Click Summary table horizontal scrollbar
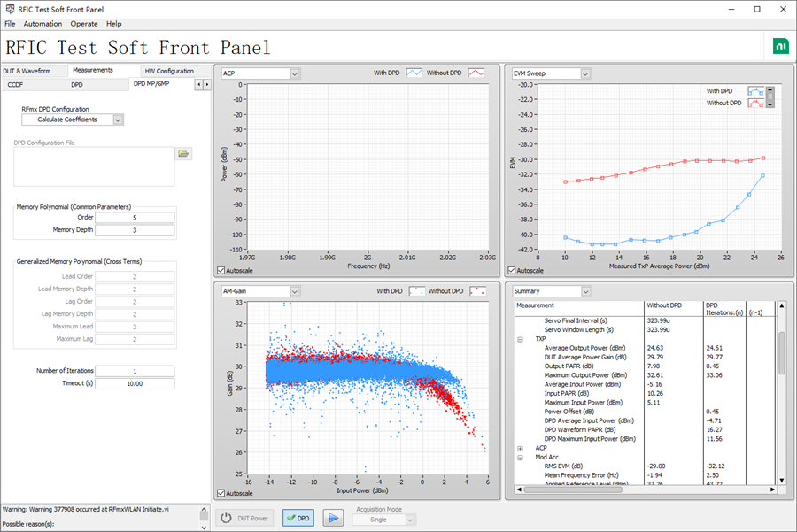 tap(573, 490)
